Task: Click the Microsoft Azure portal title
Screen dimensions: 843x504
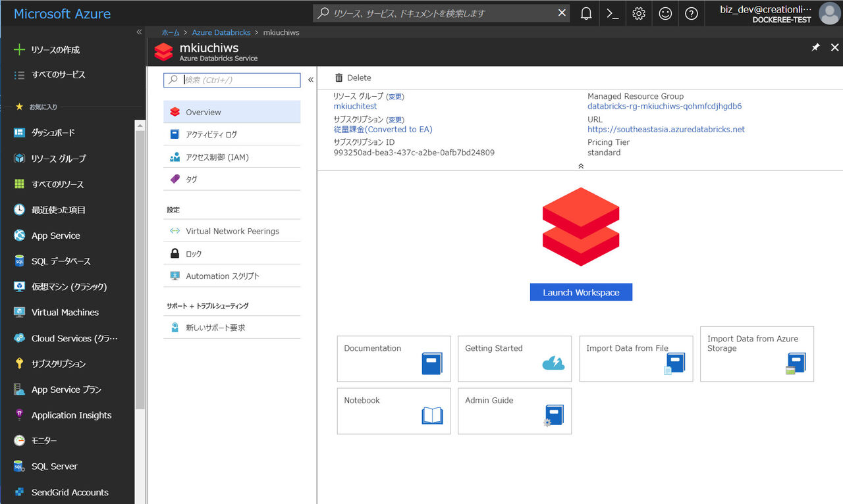Action: (x=63, y=14)
